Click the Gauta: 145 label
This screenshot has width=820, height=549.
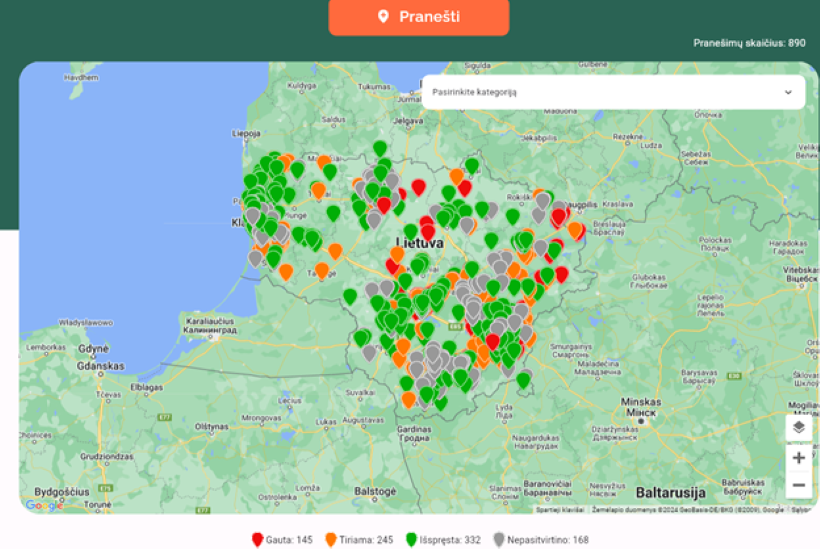[x=289, y=540]
